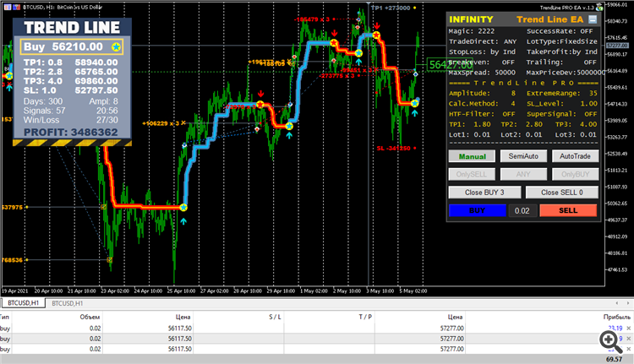Viewport: 634px width, 364px height.
Task: Click the PROFIT: 3486362 text
Action: click(x=71, y=133)
